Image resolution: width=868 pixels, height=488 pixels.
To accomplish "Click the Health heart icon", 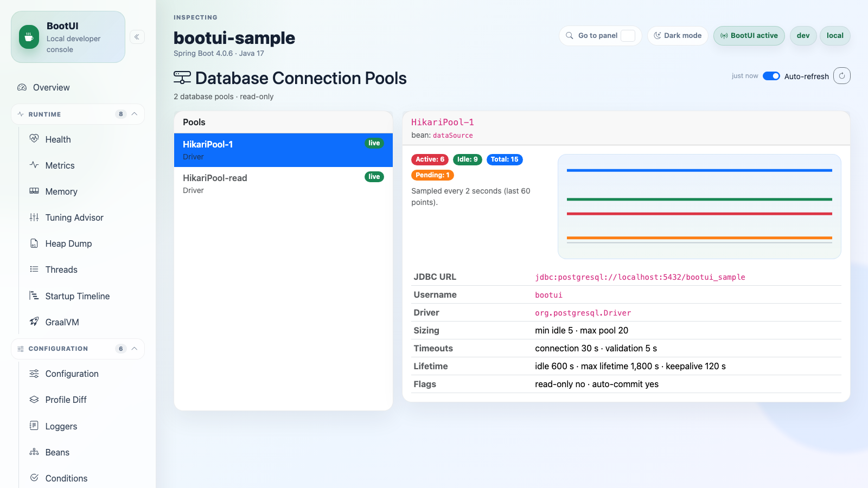I will tap(34, 139).
